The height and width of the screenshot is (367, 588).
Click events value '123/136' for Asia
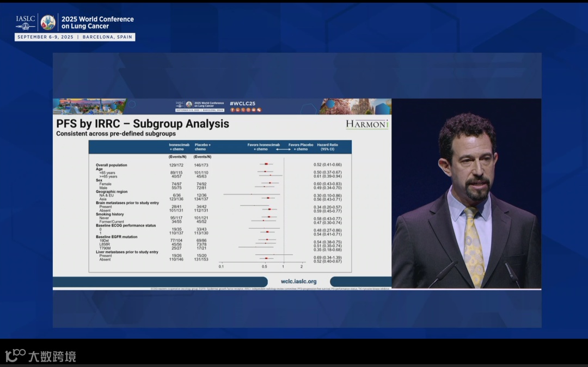click(x=176, y=199)
